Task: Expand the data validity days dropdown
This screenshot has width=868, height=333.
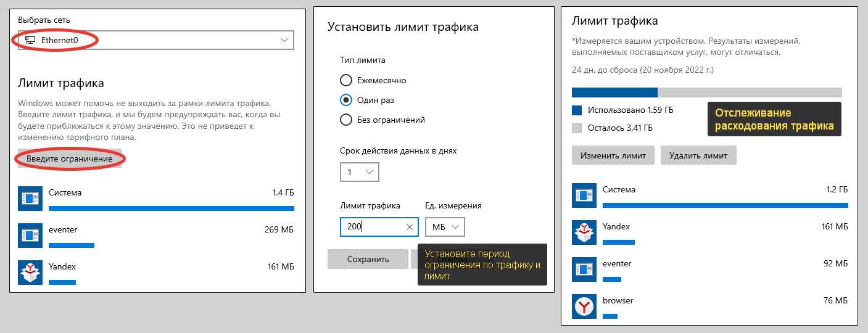Action: [359, 172]
